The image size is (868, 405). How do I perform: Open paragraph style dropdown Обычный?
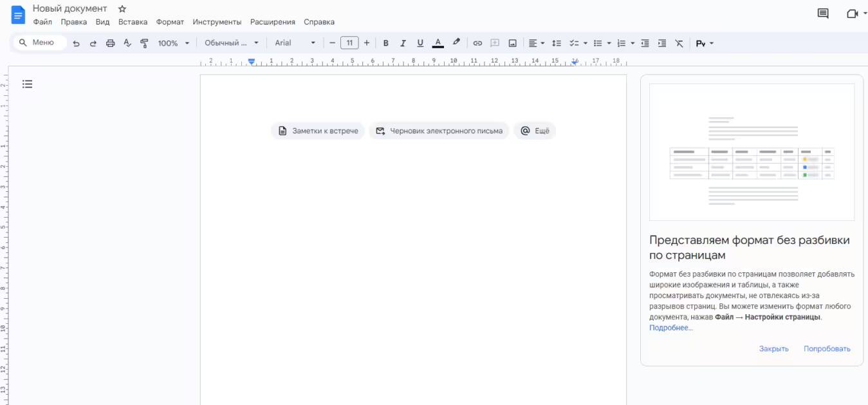(x=232, y=43)
